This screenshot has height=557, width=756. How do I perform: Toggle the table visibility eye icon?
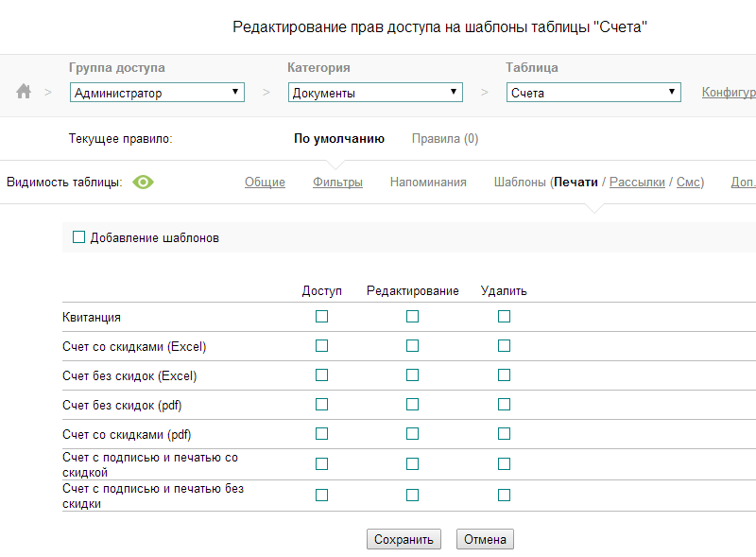[x=143, y=183]
